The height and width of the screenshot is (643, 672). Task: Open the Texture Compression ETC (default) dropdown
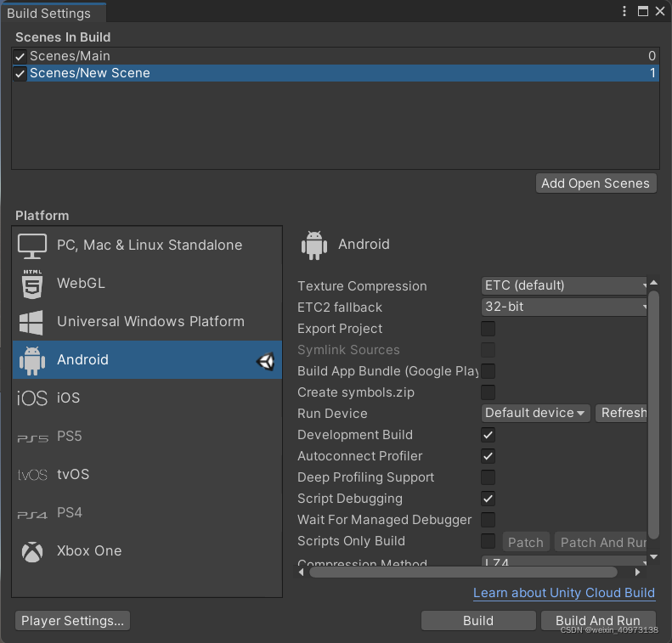(x=563, y=285)
